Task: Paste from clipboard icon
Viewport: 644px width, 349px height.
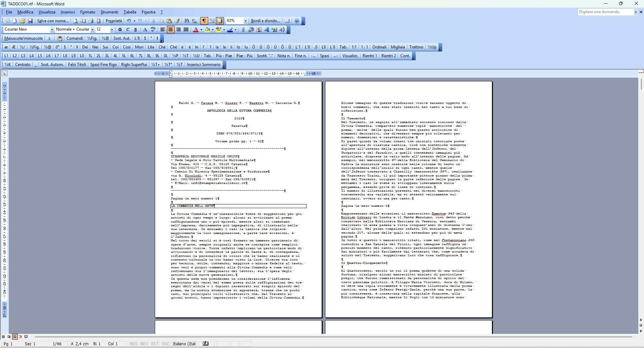Action: click(x=169, y=21)
